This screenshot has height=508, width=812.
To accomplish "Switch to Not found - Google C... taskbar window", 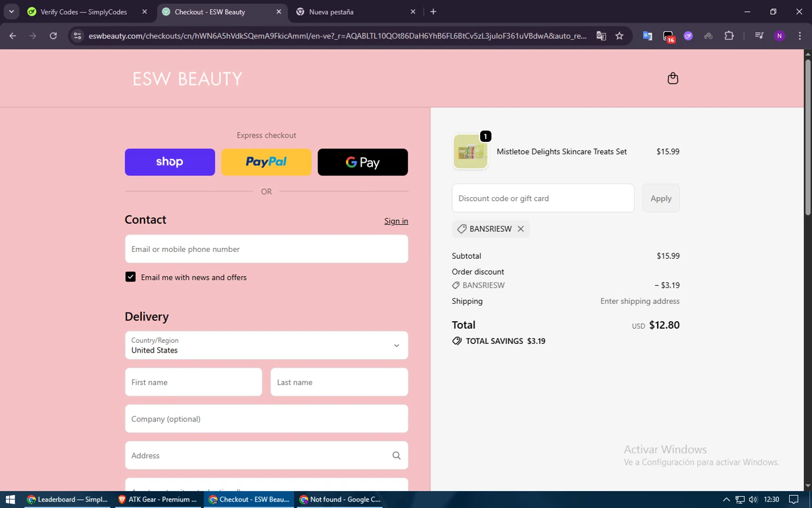I will pyautogui.click(x=340, y=499).
